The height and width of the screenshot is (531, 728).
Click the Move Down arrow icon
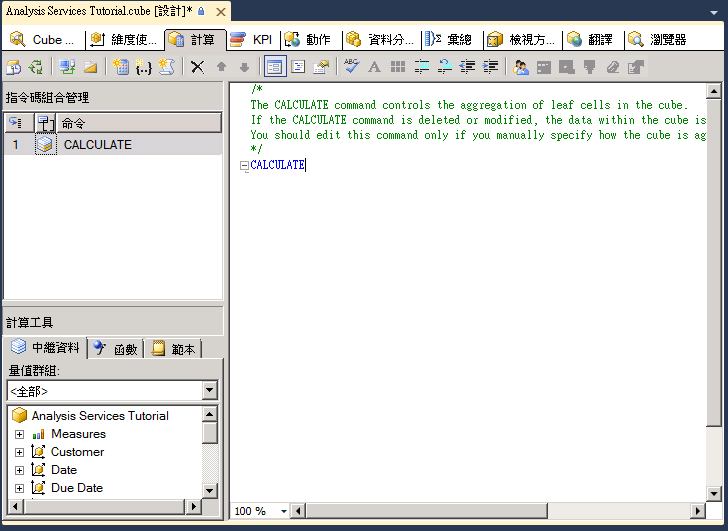(244, 67)
